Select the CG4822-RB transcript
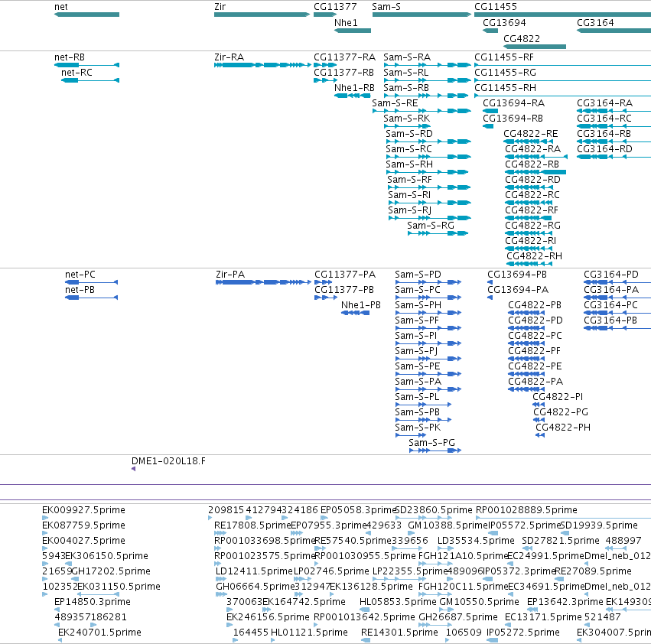Screen dimensions: 651x644 (535, 172)
